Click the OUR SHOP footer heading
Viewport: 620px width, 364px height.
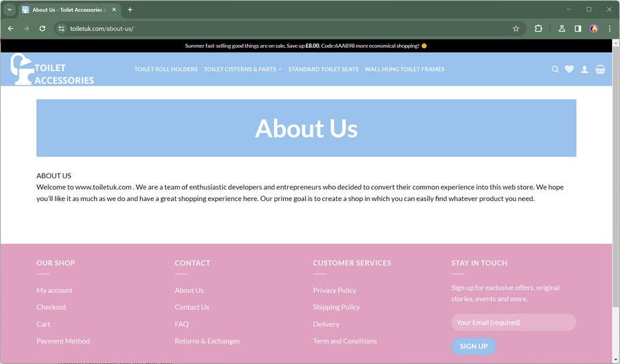tap(56, 263)
